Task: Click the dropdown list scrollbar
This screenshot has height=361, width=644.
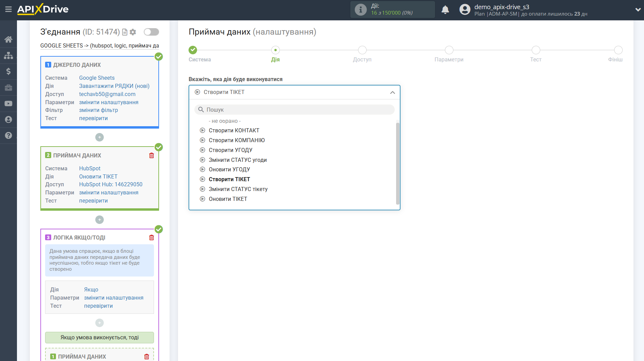Action: tap(397, 163)
